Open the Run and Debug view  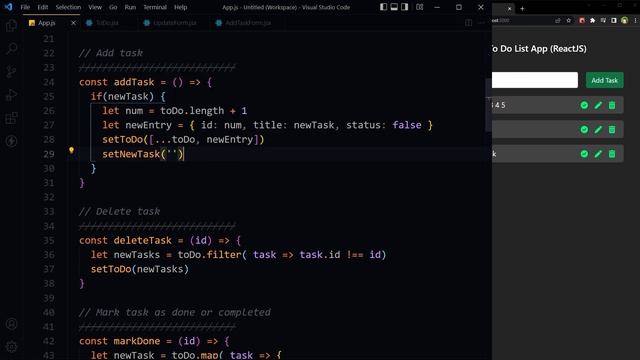pos(11,95)
